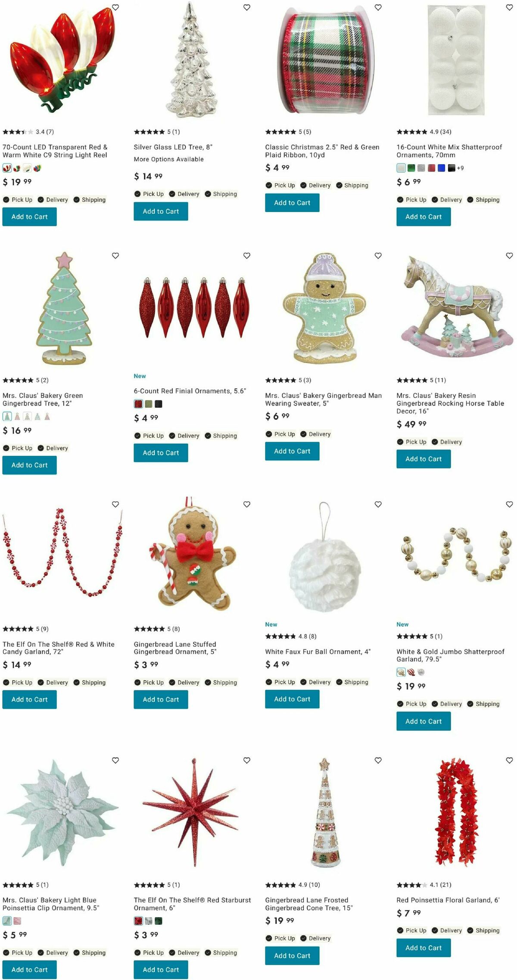Viewport: 517px width, 980px height.
Task: Click heart icon on Plaid Ribbon product
Action: 378,7
